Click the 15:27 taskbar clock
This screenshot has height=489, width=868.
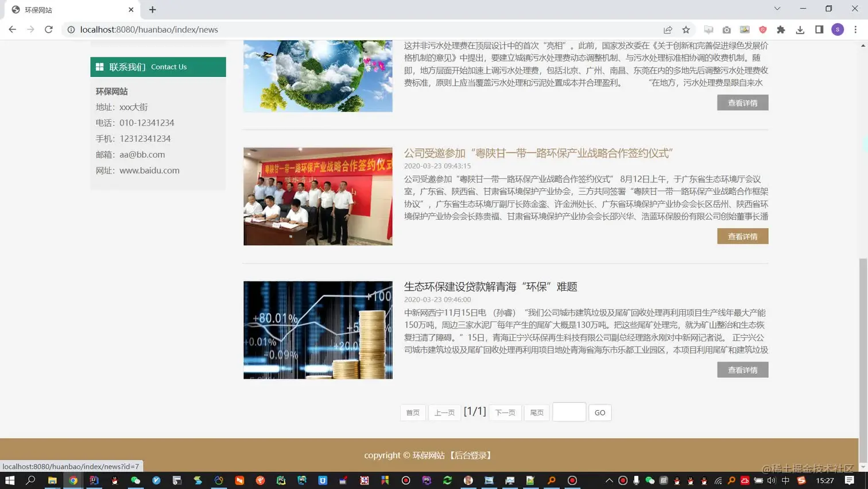click(825, 480)
